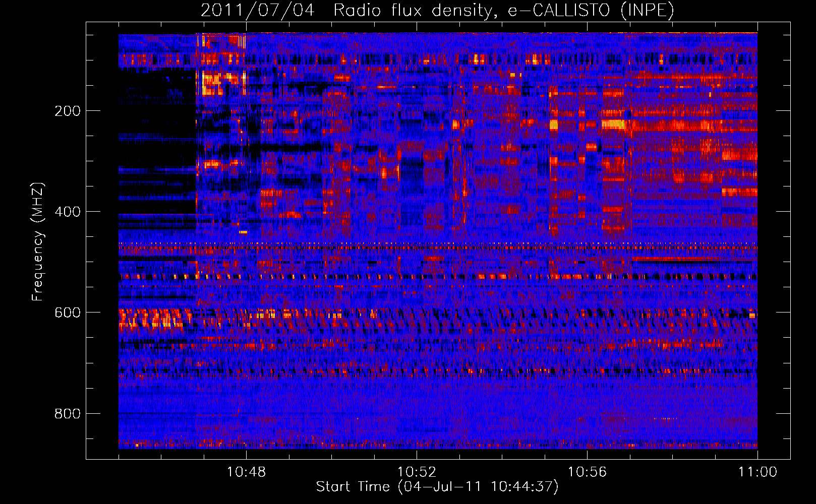This screenshot has height=504, width=816.
Task: Click the 'Start Time (04-Jul-11 10:44:37)' label
Action: 437,487
